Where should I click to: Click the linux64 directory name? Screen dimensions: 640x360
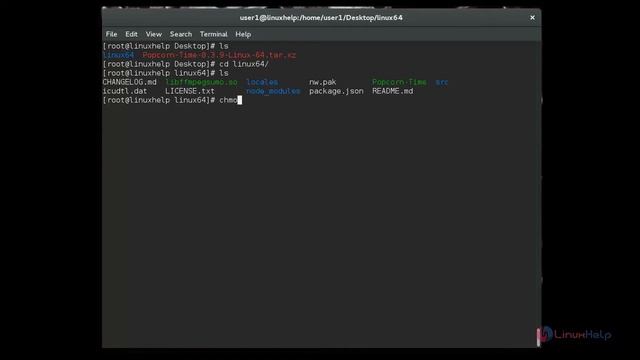click(x=118, y=55)
